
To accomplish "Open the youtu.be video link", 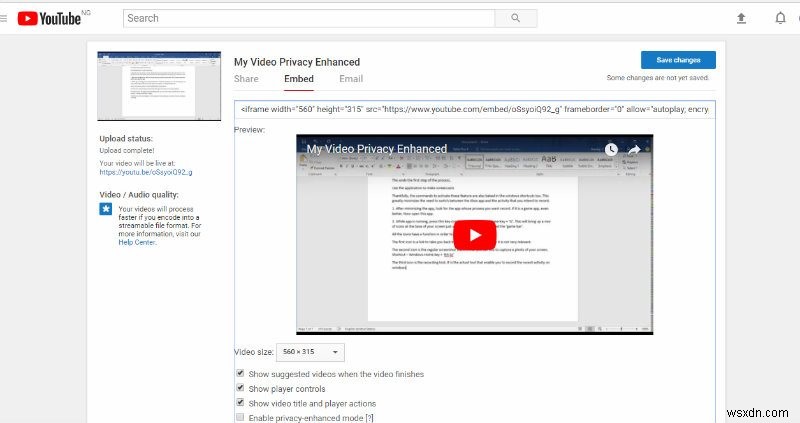I will click(146, 172).
